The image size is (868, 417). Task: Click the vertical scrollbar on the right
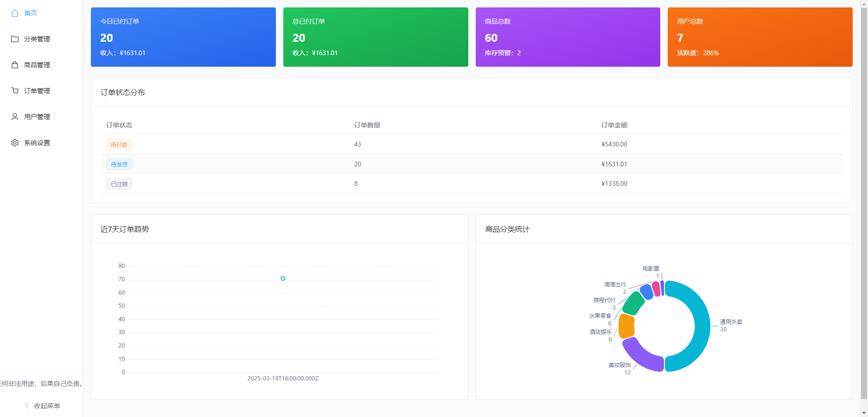coord(864,208)
